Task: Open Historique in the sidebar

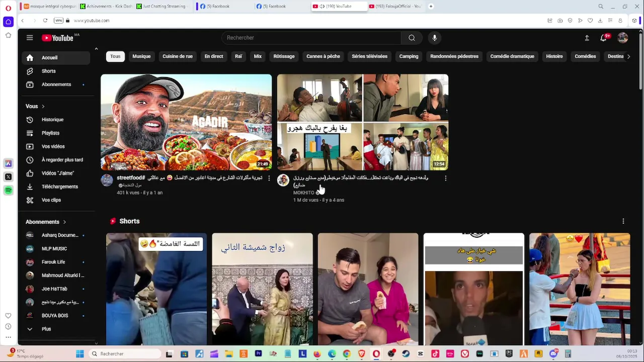Action: click(x=56, y=120)
